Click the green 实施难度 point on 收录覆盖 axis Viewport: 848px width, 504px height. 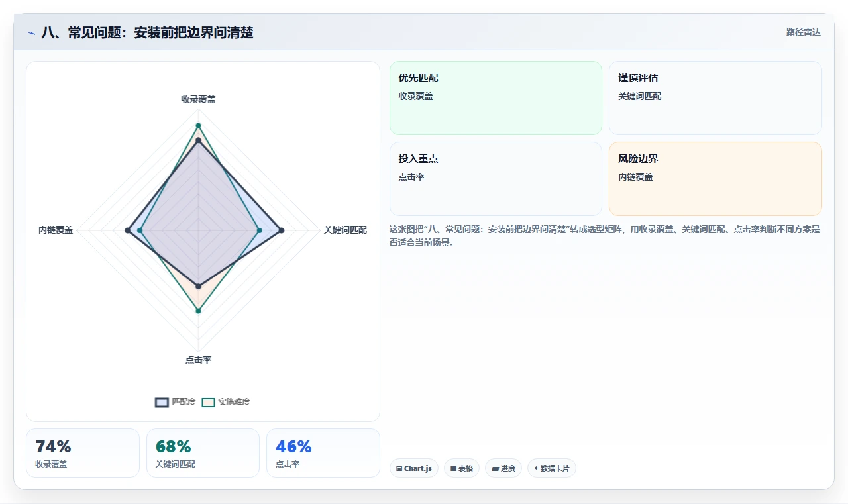[198, 125]
